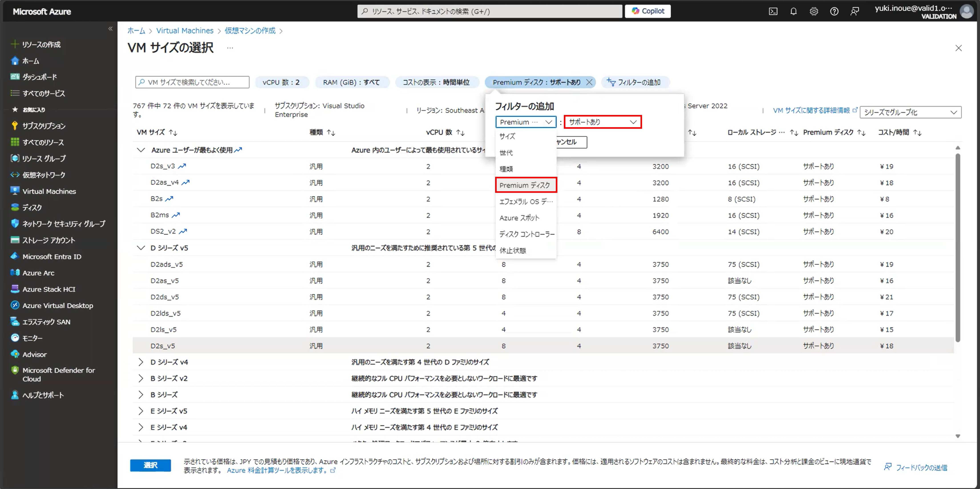Click the user account avatar
Screen dimensions: 980x489
(967, 11)
